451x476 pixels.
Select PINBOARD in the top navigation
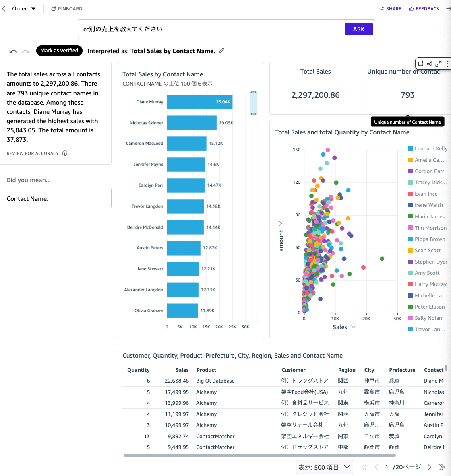(x=66, y=8)
